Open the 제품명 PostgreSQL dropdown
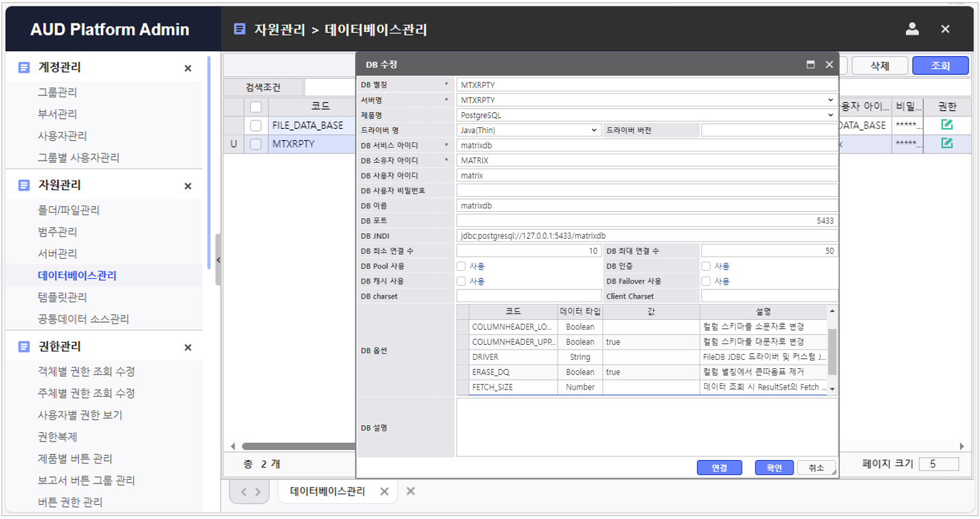Screen dimensions: 980x519 647,115
